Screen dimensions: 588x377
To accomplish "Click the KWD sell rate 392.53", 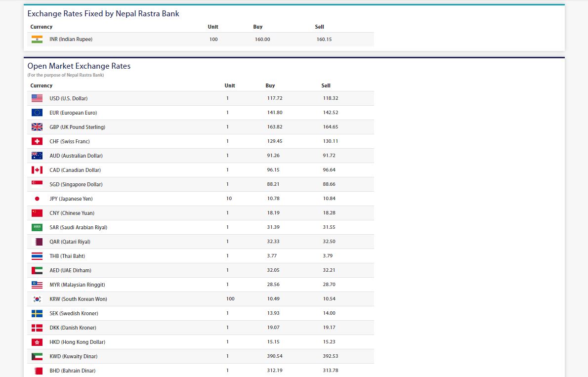I will point(331,356).
